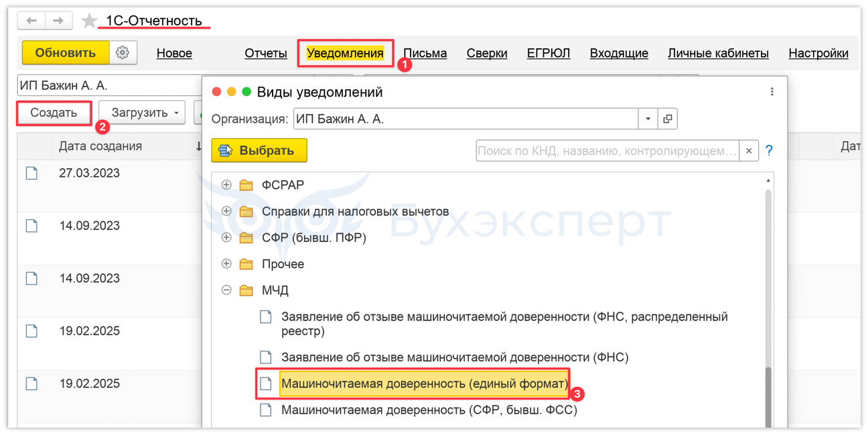Select Машиночитаемая доверенность (единый формат)
Image resolution: width=868 pixels, height=435 pixels.
coord(425,384)
